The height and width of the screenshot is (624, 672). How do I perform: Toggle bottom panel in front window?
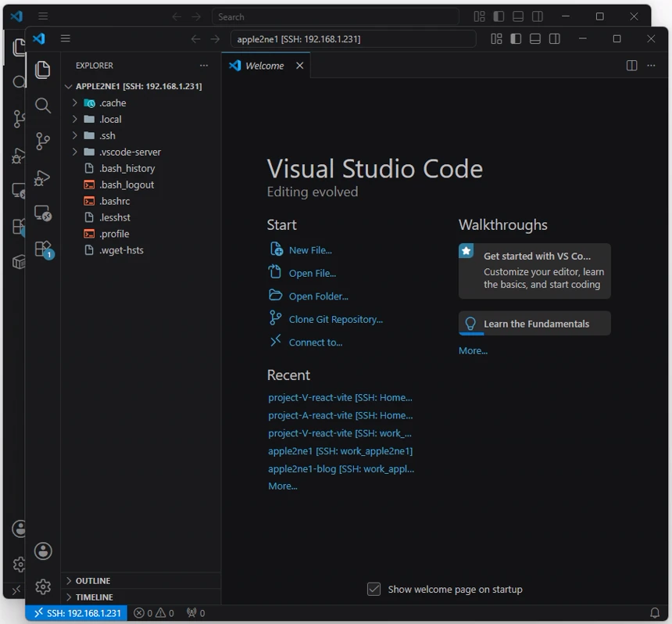coord(534,39)
